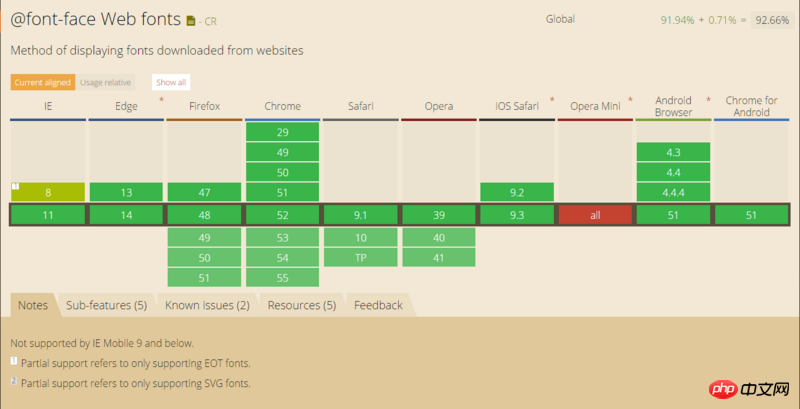
Task: View the Resources (5) tab
Action: tap(302, 305)
